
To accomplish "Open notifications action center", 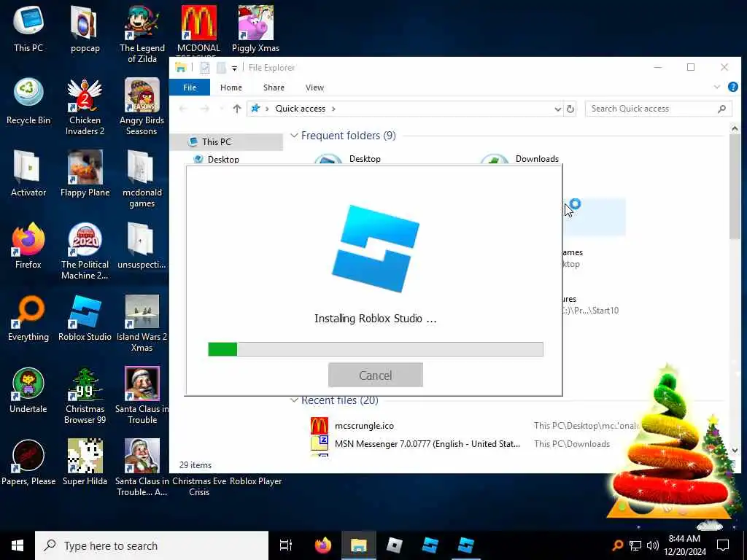I will [x=723, y=545].
